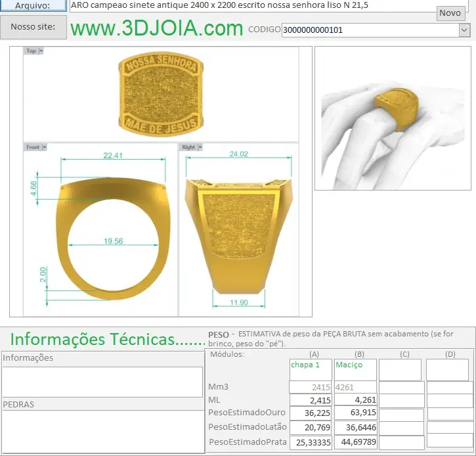Click the Nossa Senhora ring top view

pyautogui.click(x=161, y=94)
